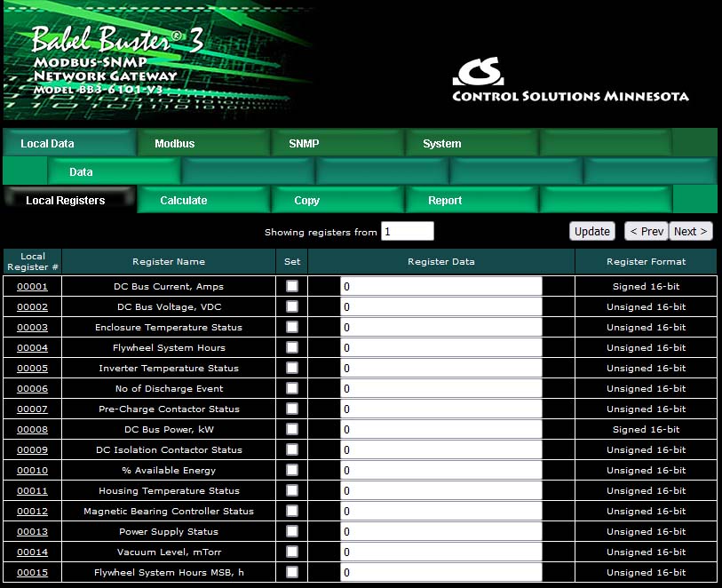Open local register 00001 link
The width and height of the screenshot is (722, 588).
click(x=32, y=287)
